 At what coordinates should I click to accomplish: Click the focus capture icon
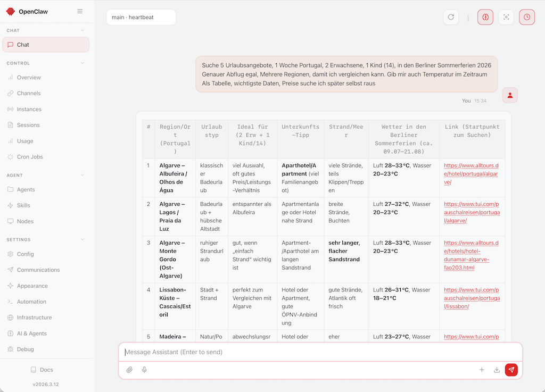coord(506,16)
